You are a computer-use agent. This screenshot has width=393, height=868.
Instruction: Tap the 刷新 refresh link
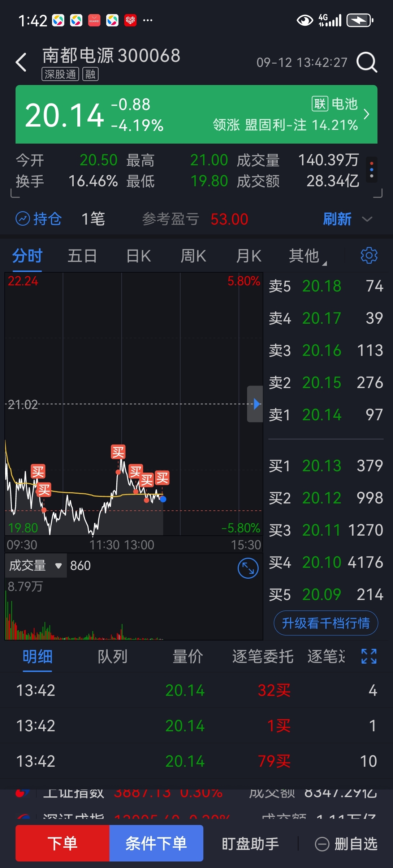tap(337, 219)
